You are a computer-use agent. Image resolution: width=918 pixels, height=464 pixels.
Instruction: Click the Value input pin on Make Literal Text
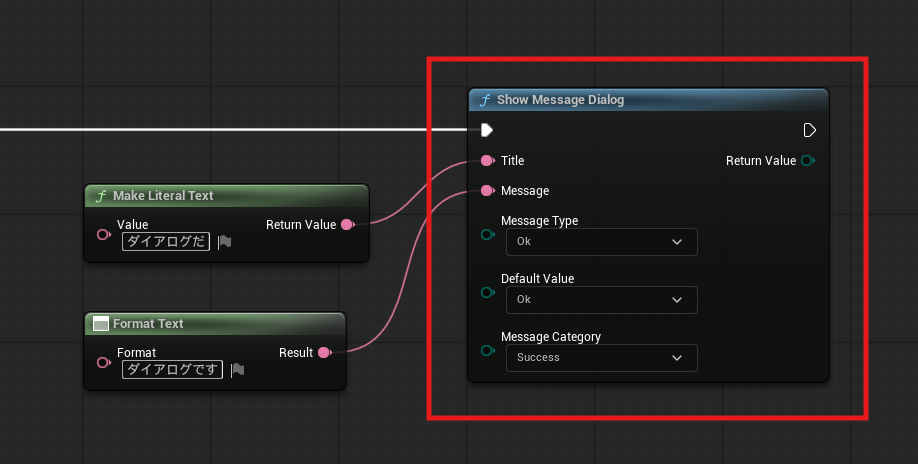pyautogui.click(x=103, y=234)
